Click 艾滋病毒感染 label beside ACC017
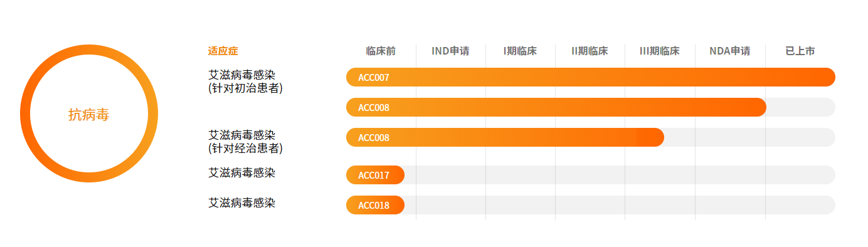Viewport: 868px width, 247px height. click(x=241, y=172)
